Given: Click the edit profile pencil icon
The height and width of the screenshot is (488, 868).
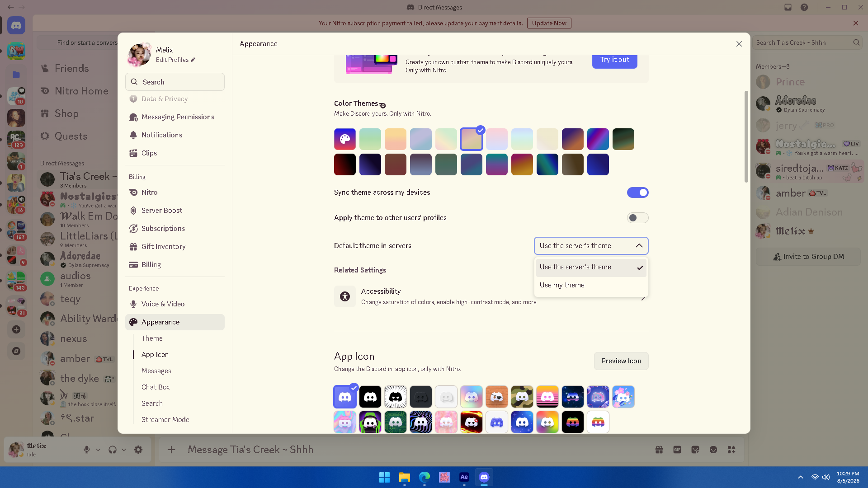Looking at the screenshot, I should (193, 60).
